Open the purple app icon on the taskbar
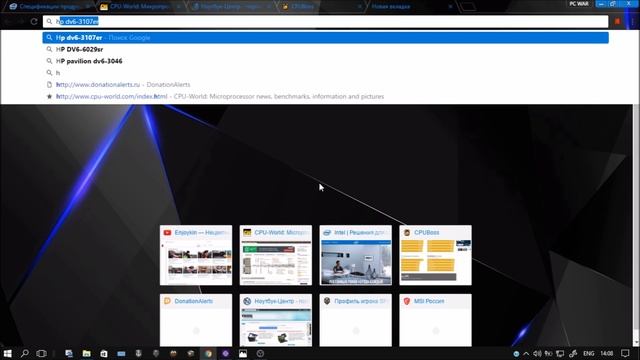The height and width of the screenshot is (360, 640). point(226,353)
